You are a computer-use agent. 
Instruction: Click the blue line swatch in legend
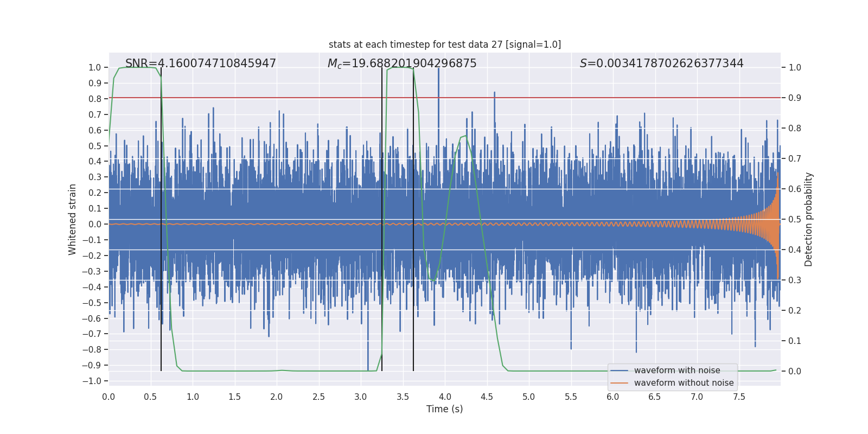pyautogui.click(x=620, y=371)
